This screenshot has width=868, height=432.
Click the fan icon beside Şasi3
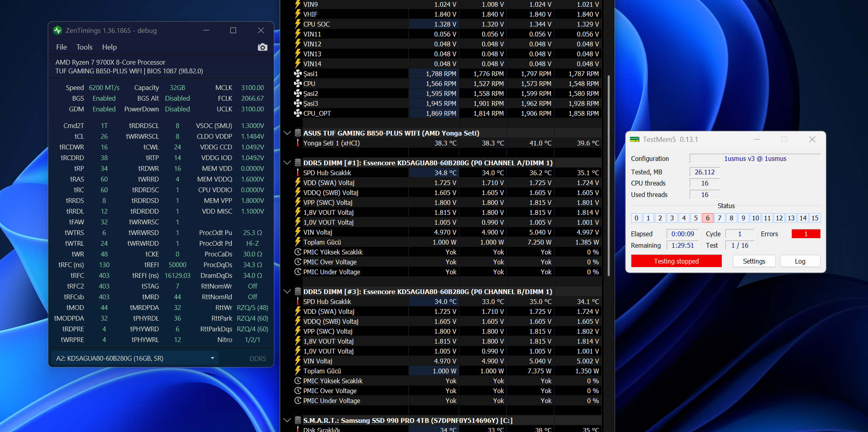pyautogui.click(x=298, y=103)
